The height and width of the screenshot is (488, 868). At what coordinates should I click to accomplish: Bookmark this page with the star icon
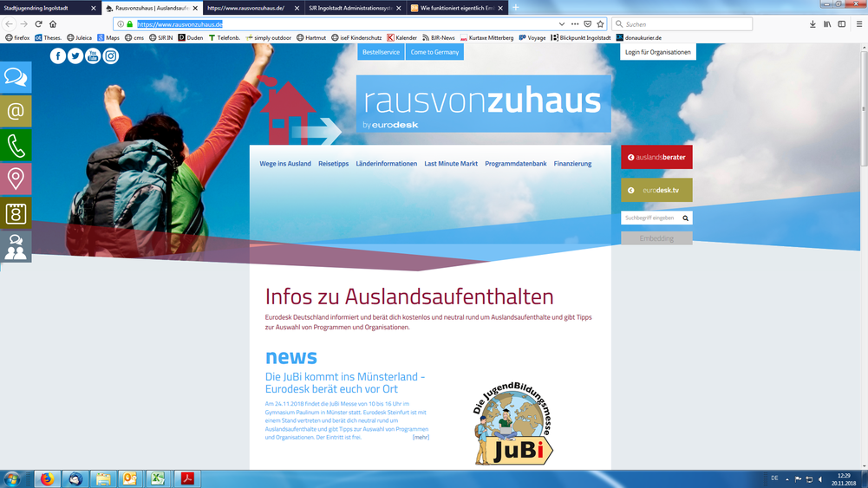pos(600,24)
